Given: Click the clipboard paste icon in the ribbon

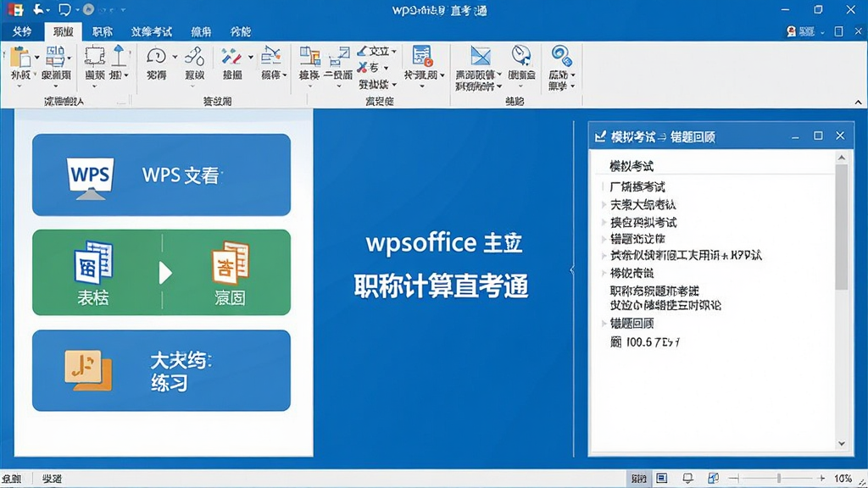Looking at the screenshot, I should (21, 57).
